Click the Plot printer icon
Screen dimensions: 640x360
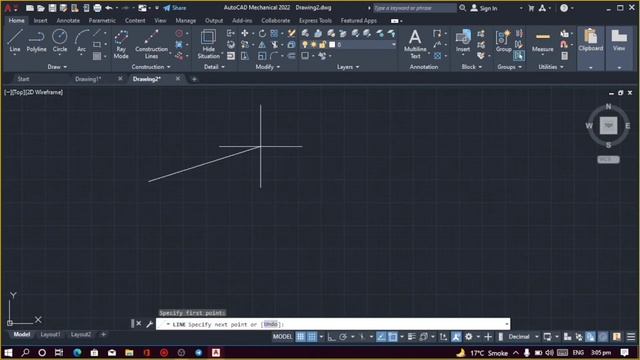click(x=97, y=8)
